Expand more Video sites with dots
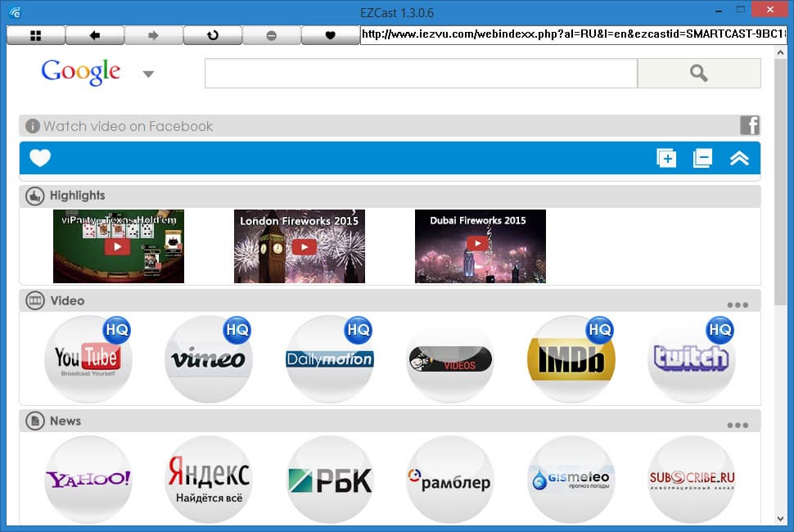The width and height of the screenshot is (794, 532). click(x=738, y=304)
